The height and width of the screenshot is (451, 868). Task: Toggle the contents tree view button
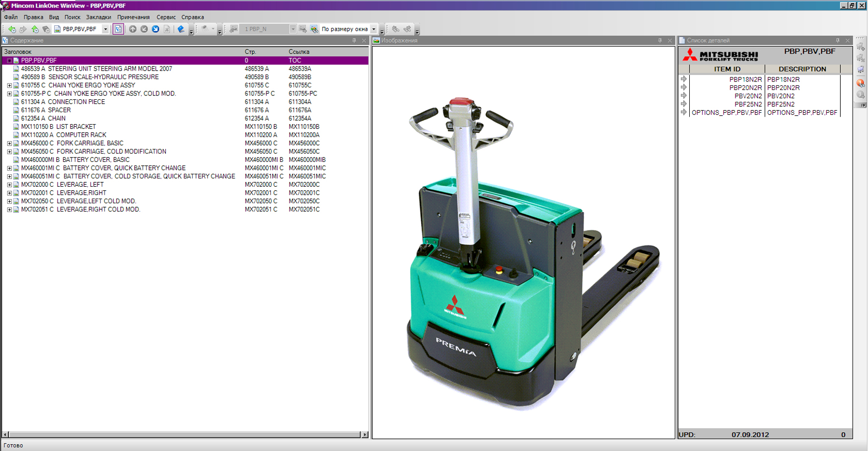118,29
